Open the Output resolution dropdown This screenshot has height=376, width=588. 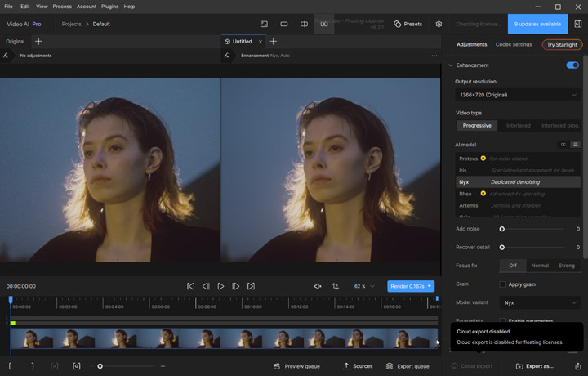click(518, 95)
